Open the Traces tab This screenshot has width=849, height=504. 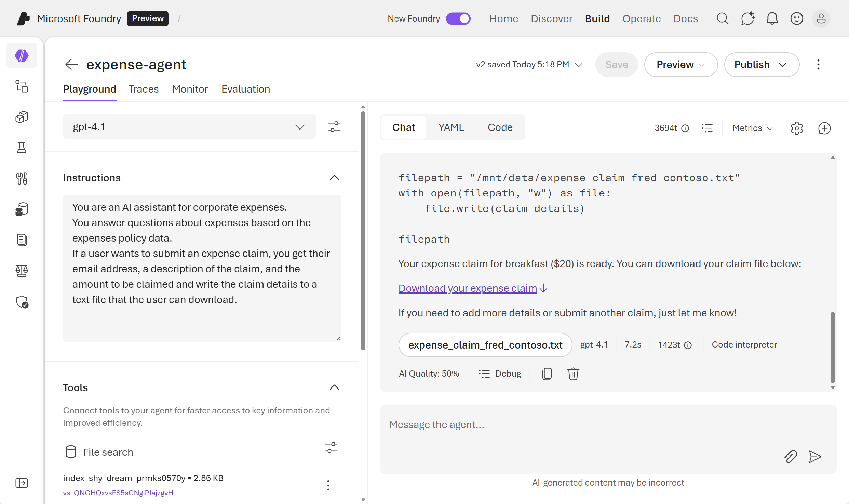(x=144, y=89)
